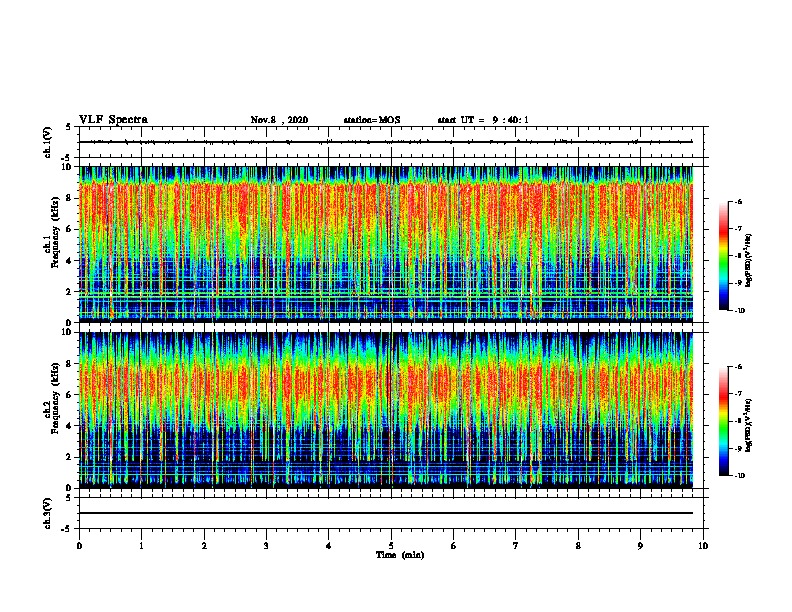Screen dimensions: 792x612
Task: Click the ch.2 spectrogram color bar
Action: click(724, 421)
